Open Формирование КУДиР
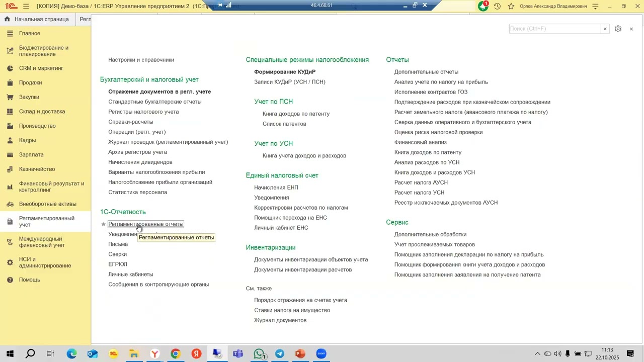The image size is (644, 362). (285, 72)
